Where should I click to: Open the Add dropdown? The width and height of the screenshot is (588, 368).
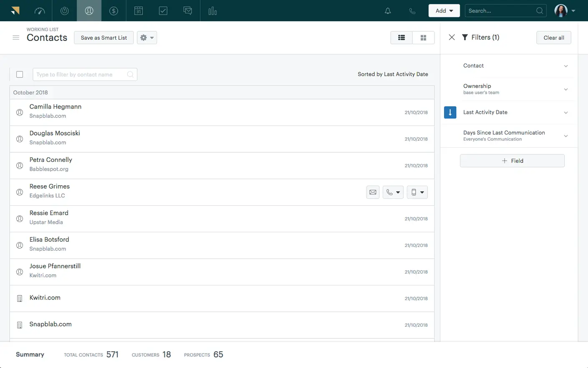tap(444, 10)
